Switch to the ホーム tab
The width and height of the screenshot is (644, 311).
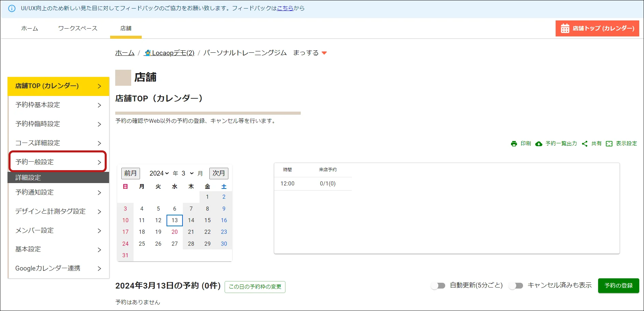[x=30, y=28]
